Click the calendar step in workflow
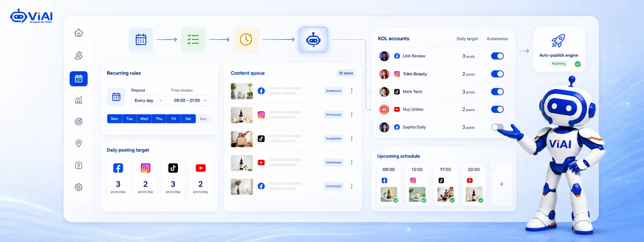The width and height of the screenshot is (644, 242). 141,39
